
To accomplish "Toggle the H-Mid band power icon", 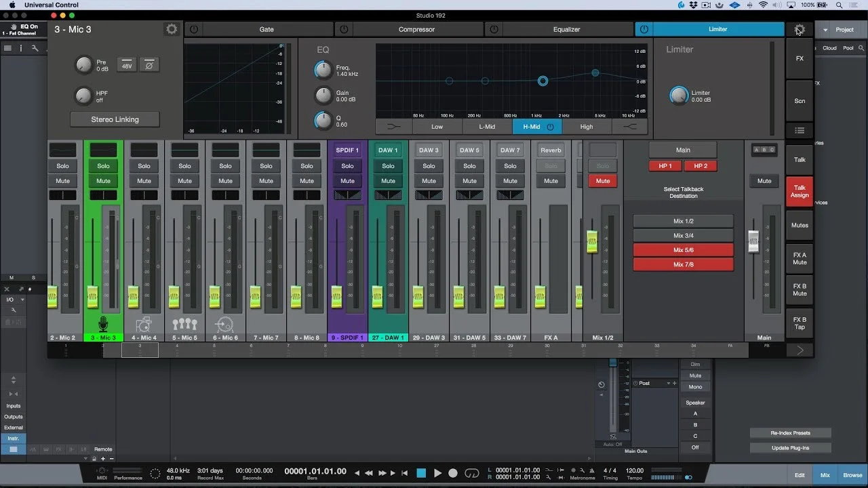I will tap(551, 127).
